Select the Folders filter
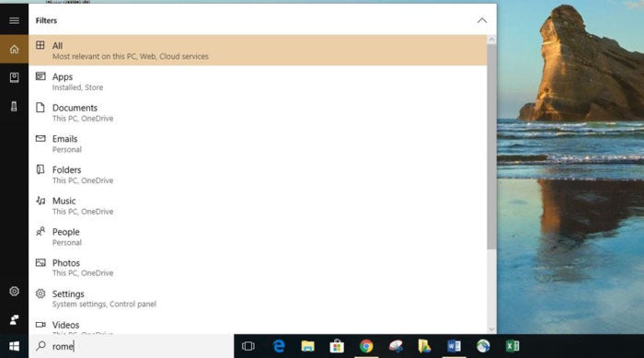644x358 pixels. (x=258, y=174)
